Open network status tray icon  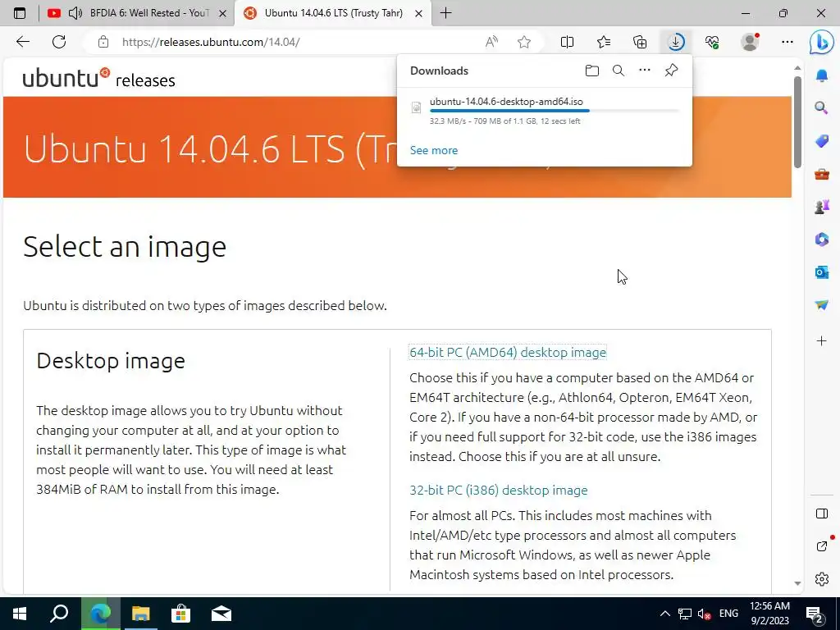[x=684, y=614]
